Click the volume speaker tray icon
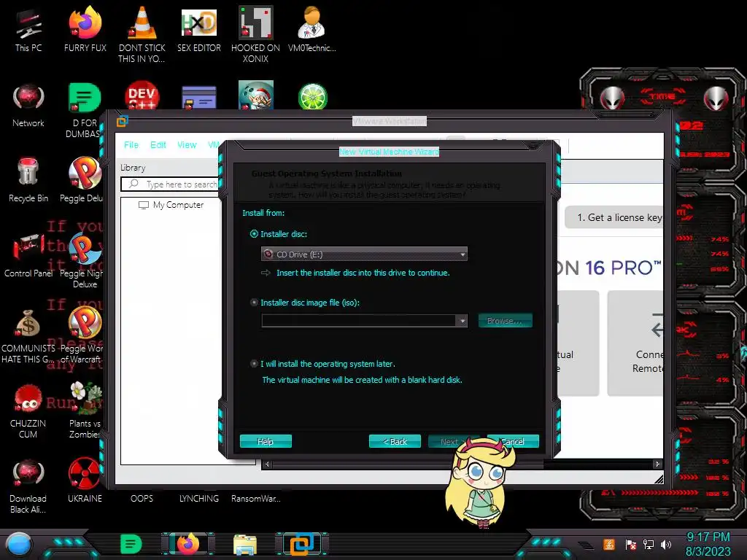This screenshot has width=747, height=560. pyautogui.click(x=666, y=544)
